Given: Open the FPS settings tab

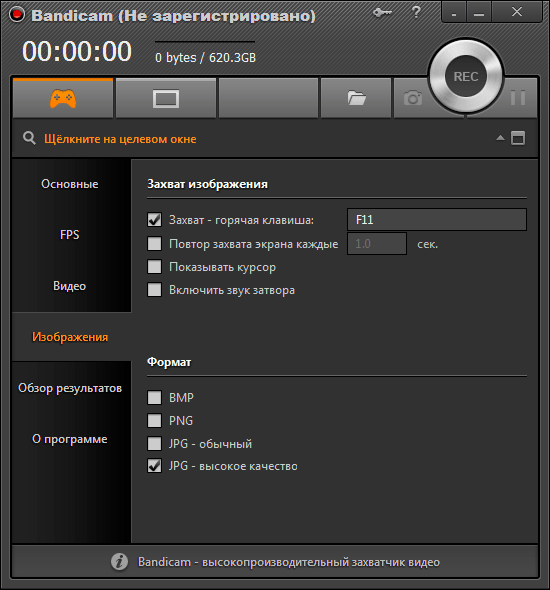Looking at the screenshot, I should tap(70, 235).
